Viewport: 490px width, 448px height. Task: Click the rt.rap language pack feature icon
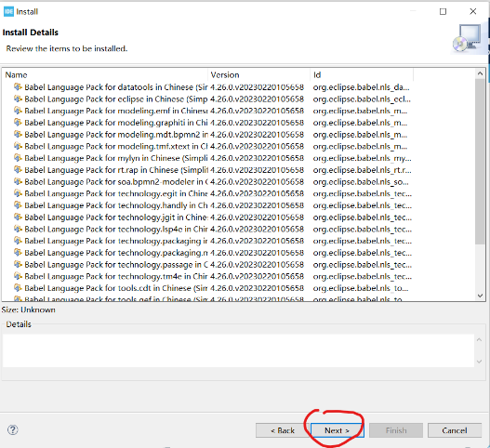point(18,170)
